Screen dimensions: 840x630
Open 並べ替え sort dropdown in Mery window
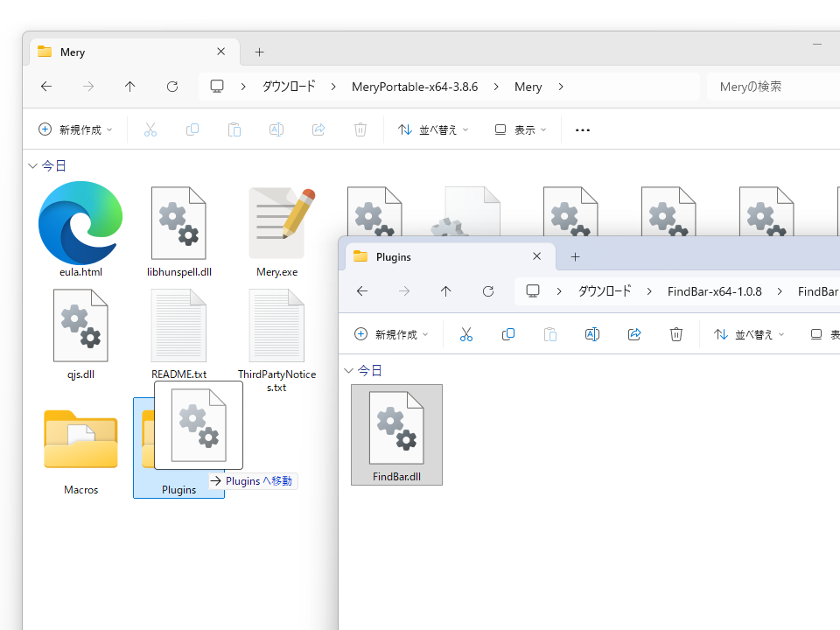pos(433,129)
